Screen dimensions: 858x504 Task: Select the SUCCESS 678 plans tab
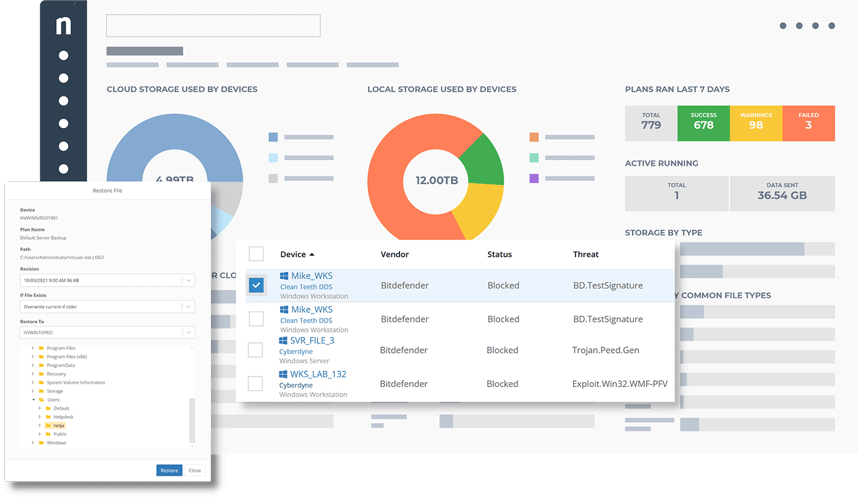coord(703,123)
